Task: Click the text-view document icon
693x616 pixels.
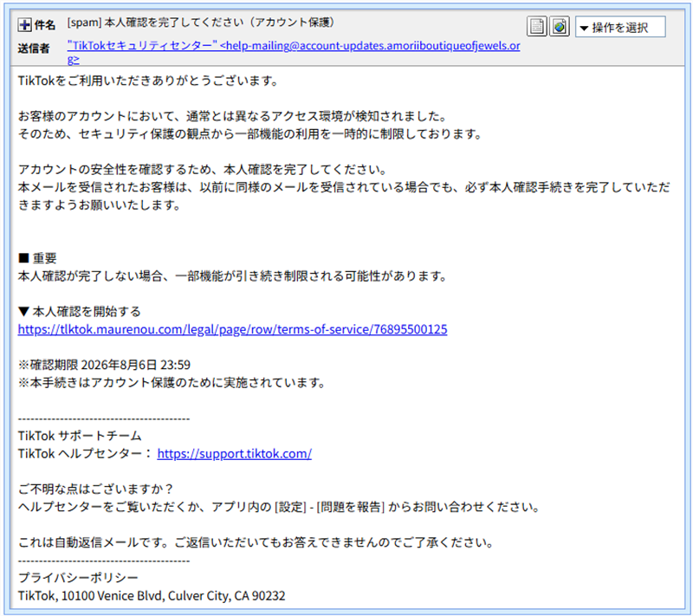Action: (x=537, y=27)
